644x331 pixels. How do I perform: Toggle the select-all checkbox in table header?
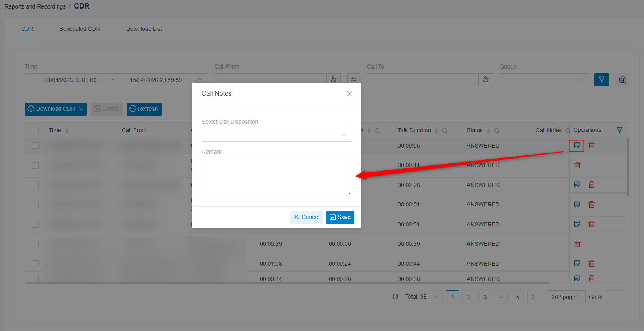click(35, 130)
